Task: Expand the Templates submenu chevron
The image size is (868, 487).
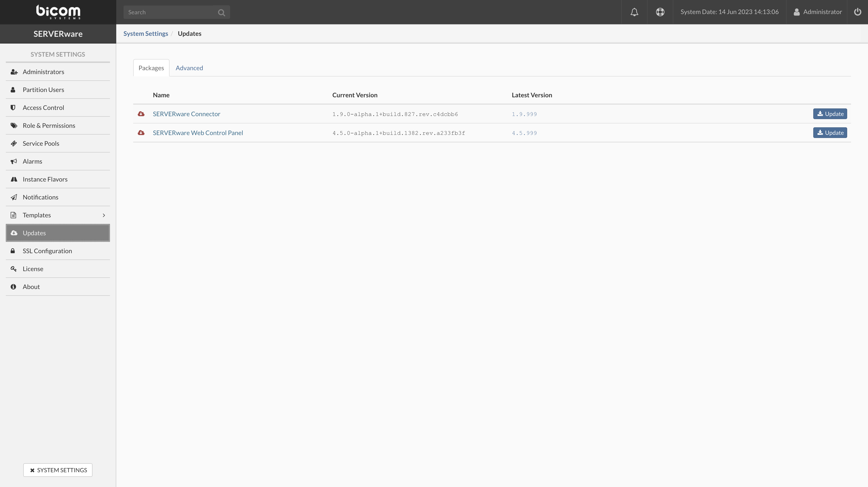Action: pyautogui.click(x=104, y=215)
